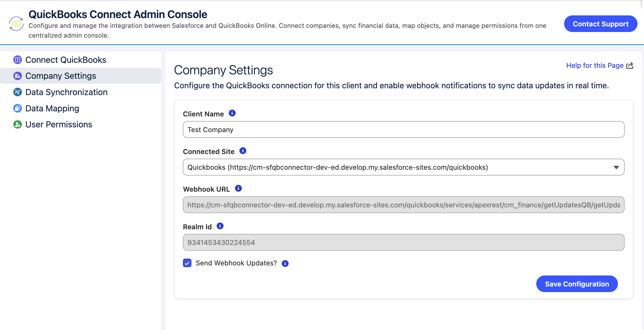Show info tooltip for Connected Site
Screen dimensions: 644x330
coord(243,151)
